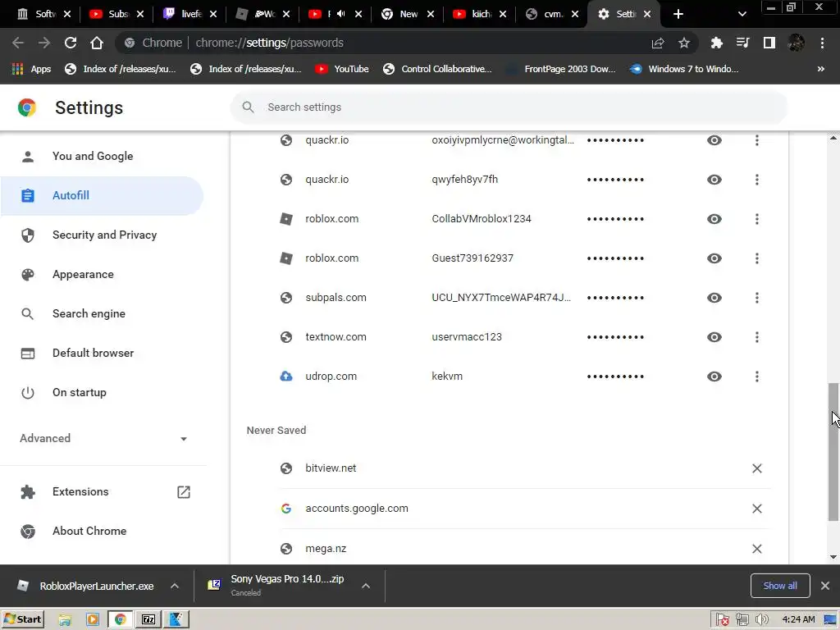The image size is (840, 630).
Task: Open Appearance settings section
Action: tap(102, 274)
